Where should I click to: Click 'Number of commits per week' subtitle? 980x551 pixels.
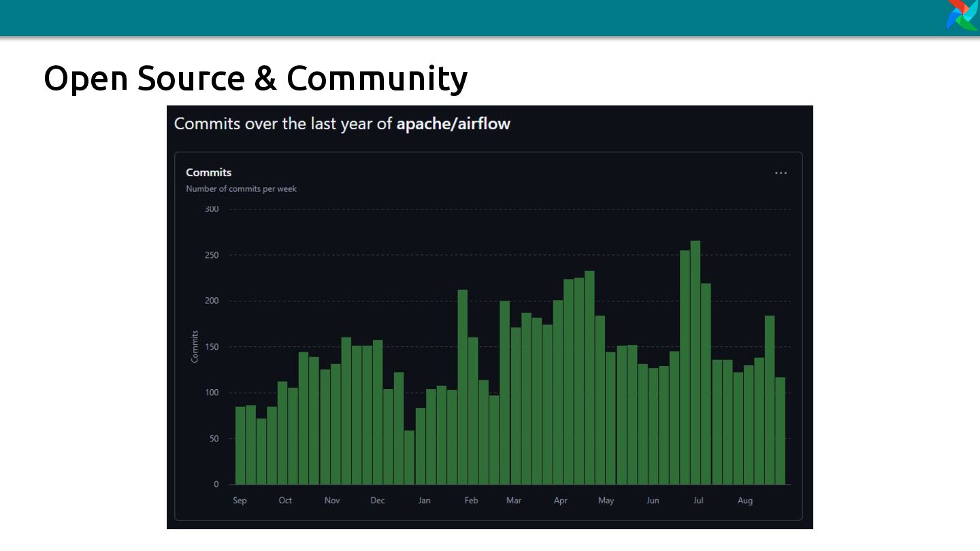point(241,189)
